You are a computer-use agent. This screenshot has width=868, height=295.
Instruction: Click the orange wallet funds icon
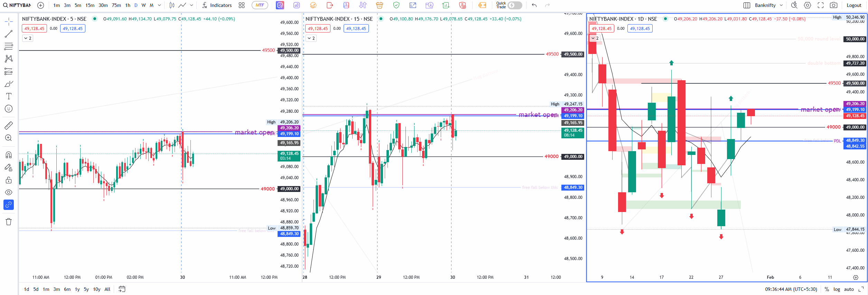pos(482,5)
